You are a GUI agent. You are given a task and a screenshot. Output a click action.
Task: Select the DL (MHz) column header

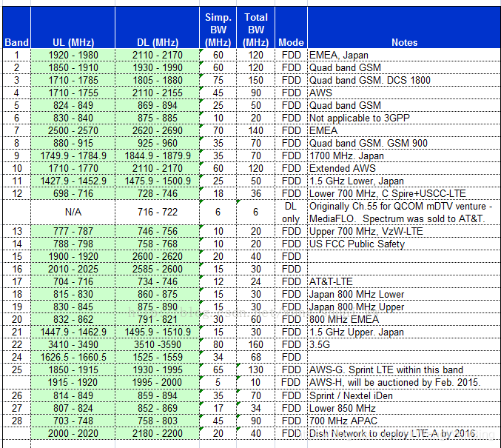(157, 28)
